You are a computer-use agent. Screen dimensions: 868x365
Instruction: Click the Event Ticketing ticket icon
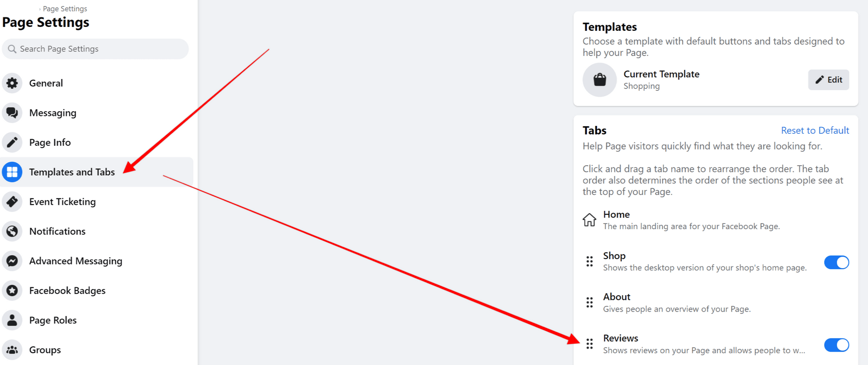(x=12, y=201)
